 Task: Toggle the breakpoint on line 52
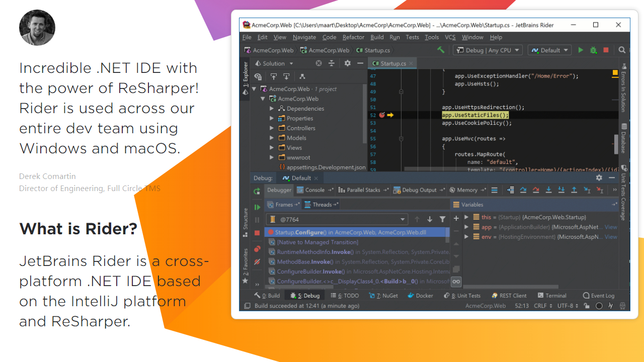tap(382, 115)
